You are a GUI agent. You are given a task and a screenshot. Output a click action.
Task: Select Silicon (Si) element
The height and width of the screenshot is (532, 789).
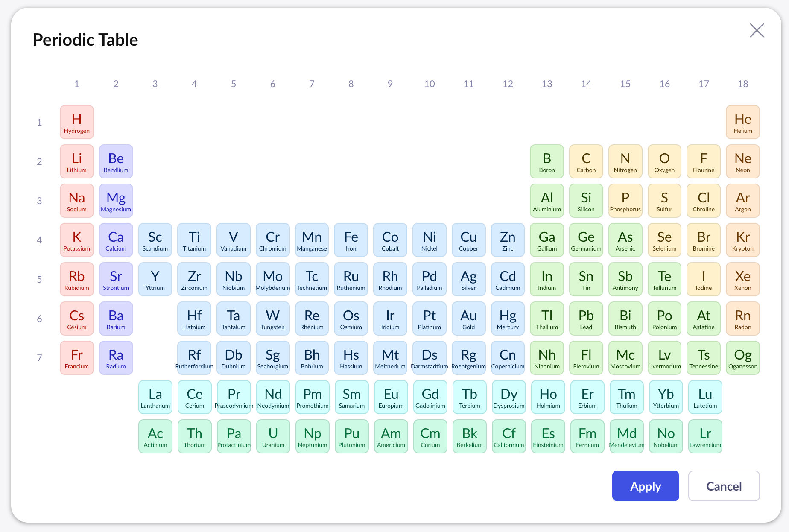point(586,201)
